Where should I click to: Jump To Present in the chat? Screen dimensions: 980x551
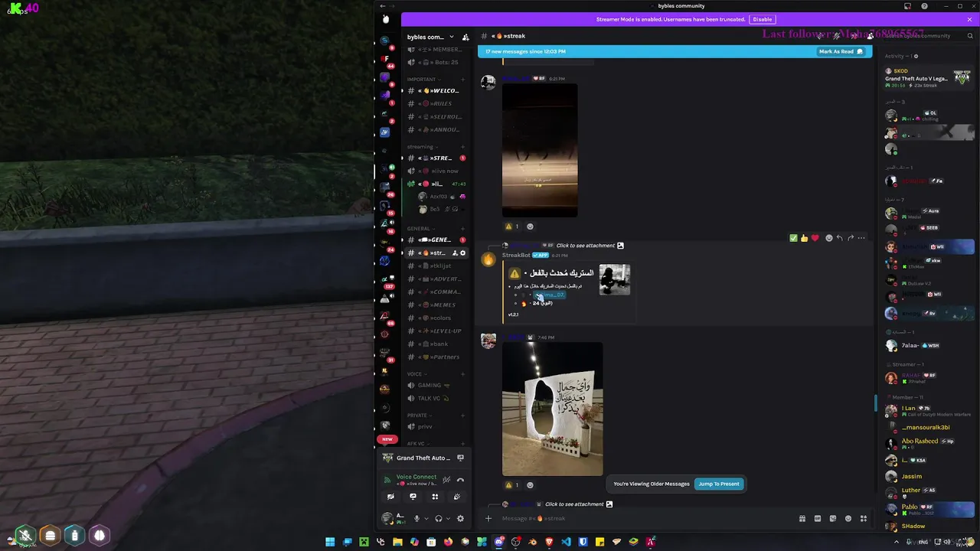click(719, 484)
